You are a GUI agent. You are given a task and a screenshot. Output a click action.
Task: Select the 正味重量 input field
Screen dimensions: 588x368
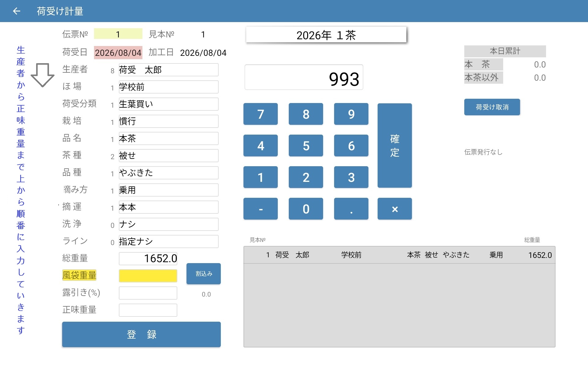pyautogui.click(x=148, y=310)
